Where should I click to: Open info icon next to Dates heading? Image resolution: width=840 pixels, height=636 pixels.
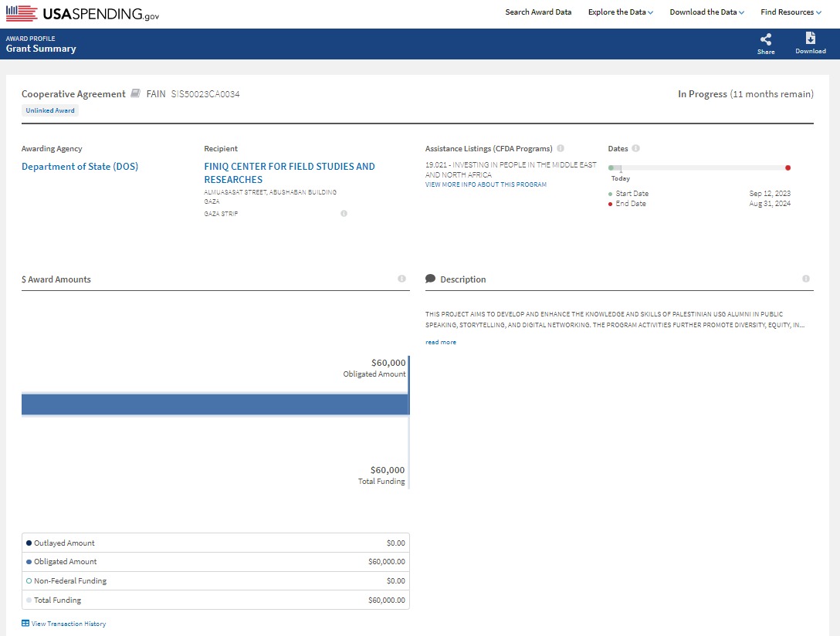point(635,148)
